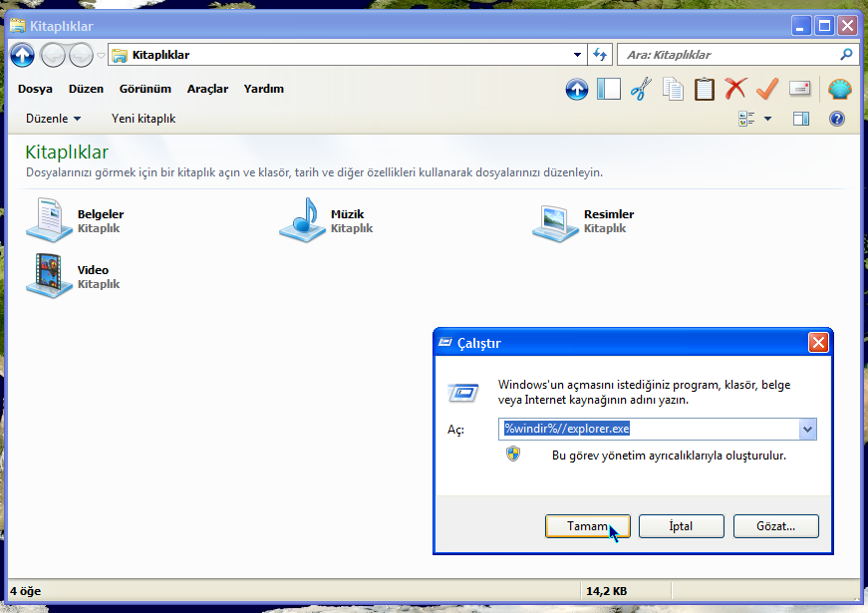Open the Araçlar menu

207,89
